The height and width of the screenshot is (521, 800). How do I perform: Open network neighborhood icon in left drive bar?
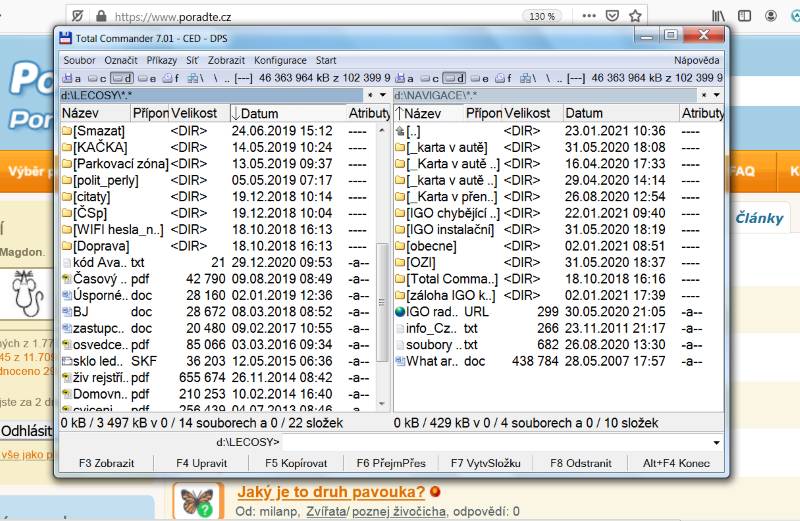pos(195,78)
